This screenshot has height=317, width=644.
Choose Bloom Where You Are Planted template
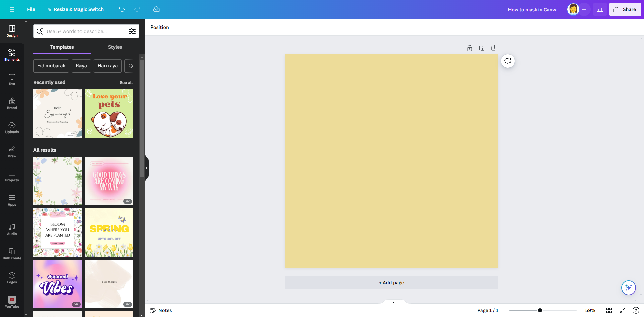(x=58, y=232)
